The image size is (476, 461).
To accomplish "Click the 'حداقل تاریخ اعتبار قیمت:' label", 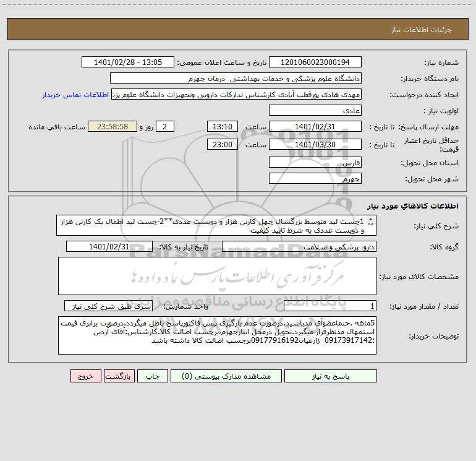I will point(431,145).
